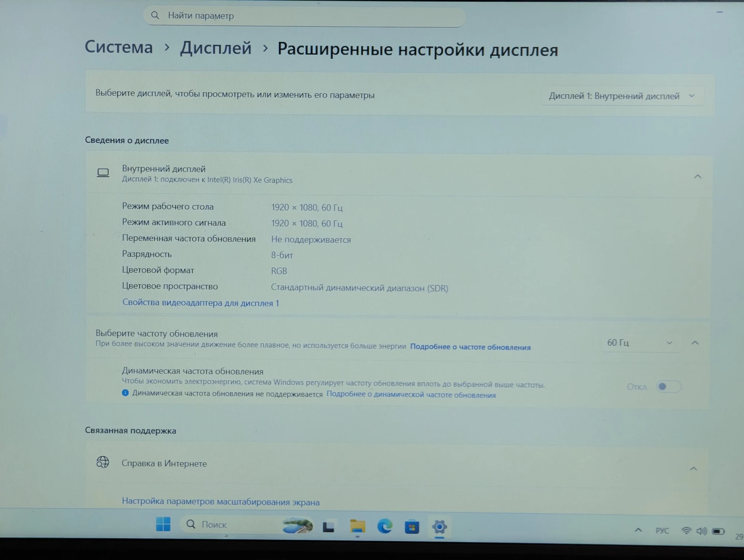Click the Найти параметр search field
This screenshot has height=560, width=744.
(304, 16)
